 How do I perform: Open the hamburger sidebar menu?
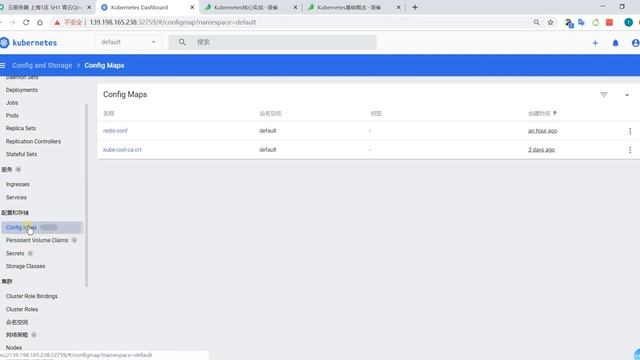point(2,65)
